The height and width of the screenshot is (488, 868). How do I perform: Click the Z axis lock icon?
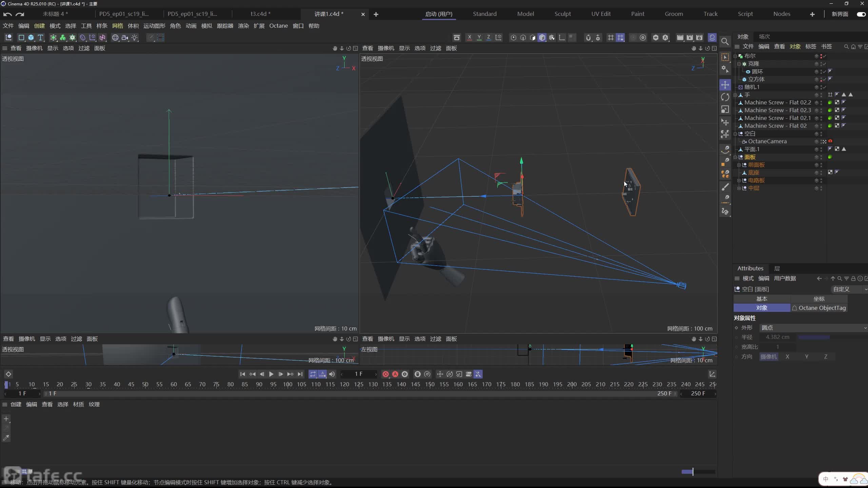488,37
